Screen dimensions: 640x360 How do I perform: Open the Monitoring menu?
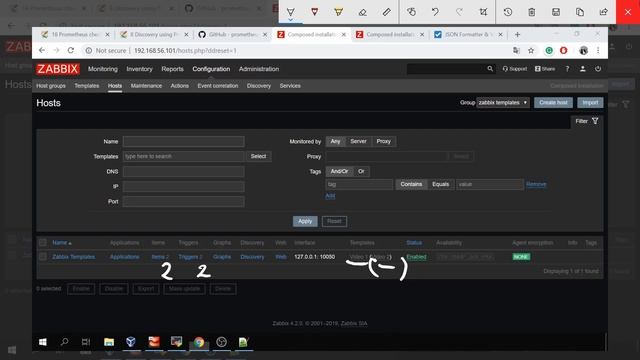[x=103, y=69]
